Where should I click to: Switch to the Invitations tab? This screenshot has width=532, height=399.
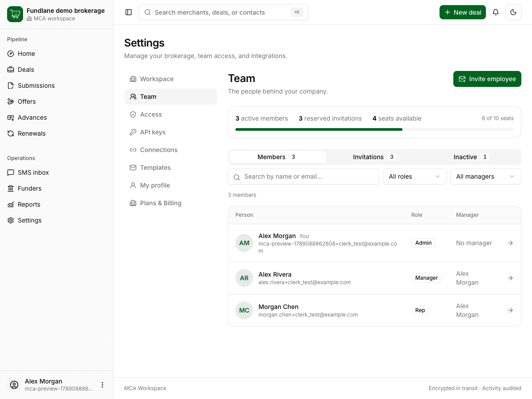pos(375,157)
